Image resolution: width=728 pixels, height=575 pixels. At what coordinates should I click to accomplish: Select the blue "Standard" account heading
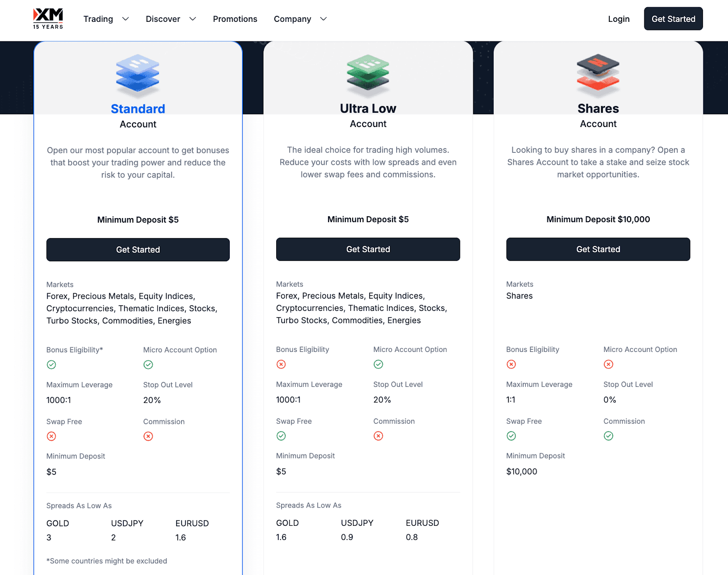click(x=138, y=109)
